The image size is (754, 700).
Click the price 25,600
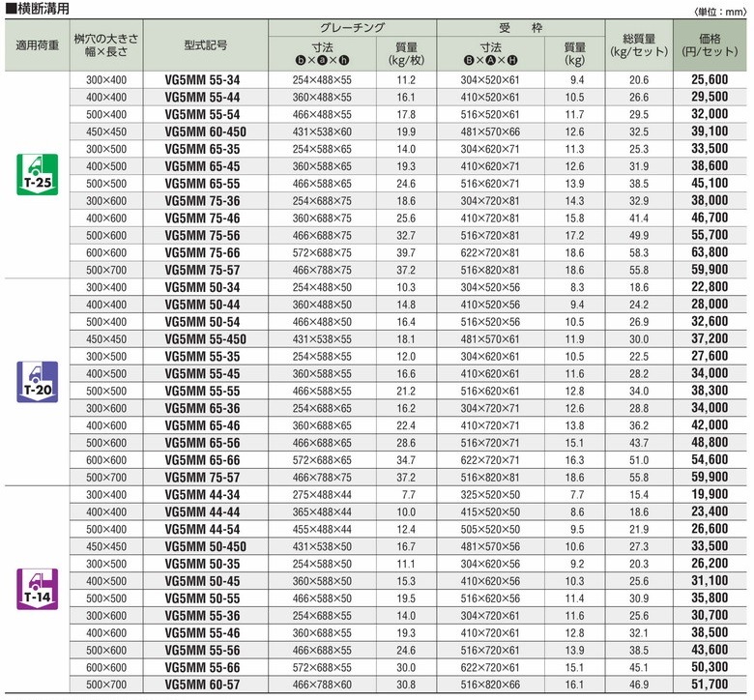pos(710,79)
